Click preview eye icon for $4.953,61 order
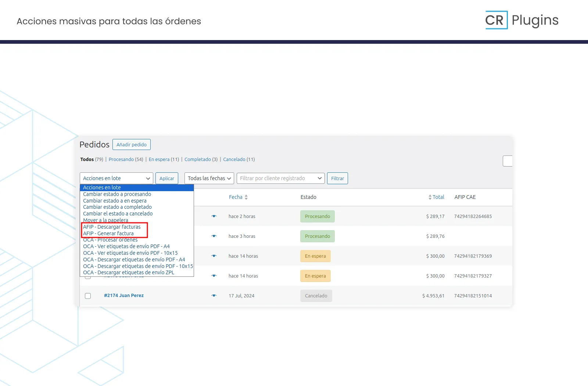588x386 pixels. click(x=214, y=296)
